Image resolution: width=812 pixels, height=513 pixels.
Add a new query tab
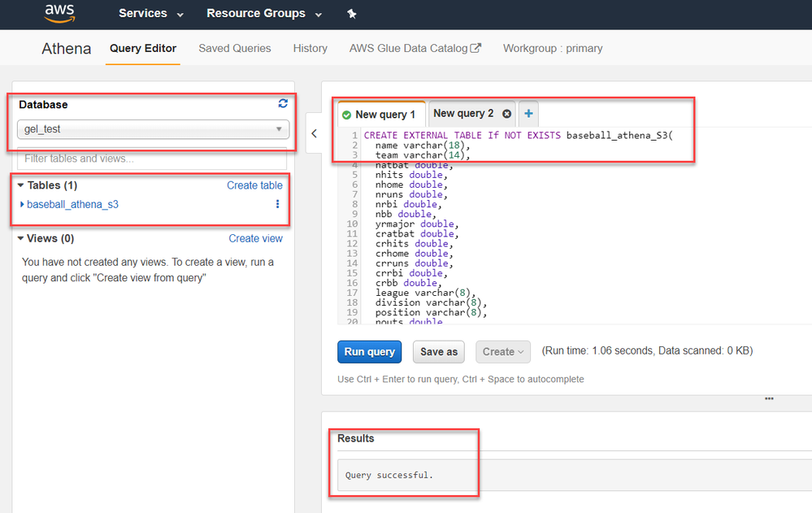pyautogui.click(x=528, y=114)
